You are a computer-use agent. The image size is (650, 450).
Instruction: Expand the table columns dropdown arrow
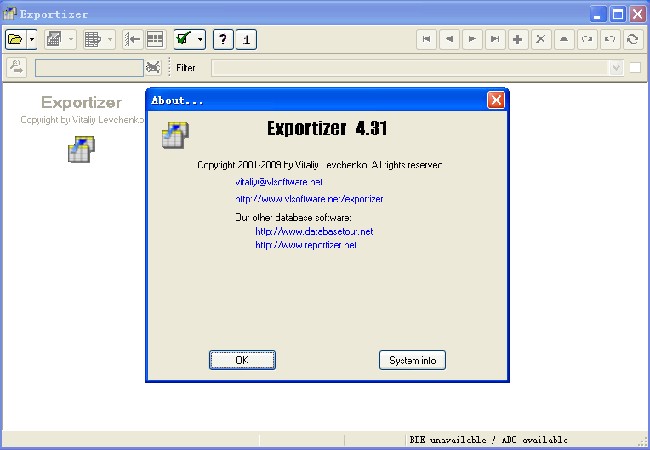[x=110, y=39]
